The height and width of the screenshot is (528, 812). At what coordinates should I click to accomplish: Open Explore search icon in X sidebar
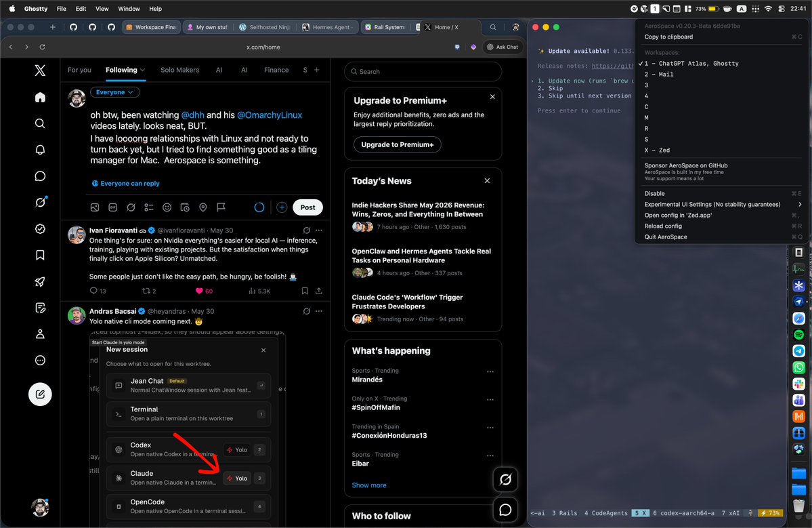tap(40, 123)
